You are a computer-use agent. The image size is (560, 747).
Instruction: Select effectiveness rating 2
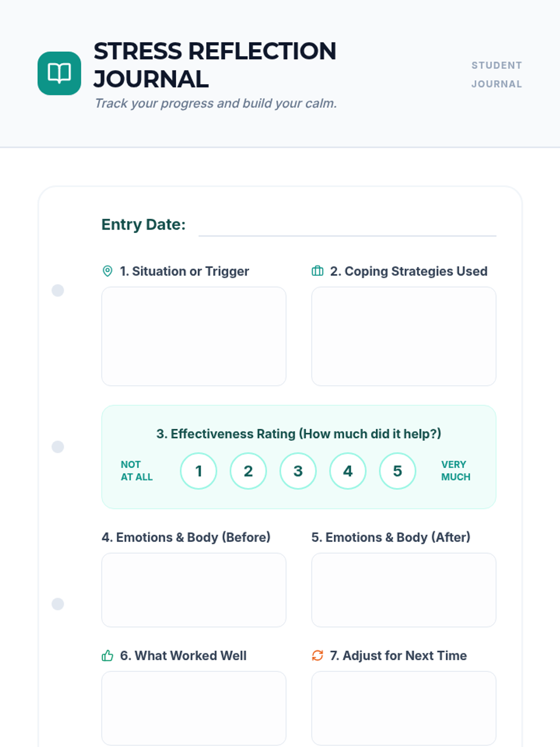point(248,471)
